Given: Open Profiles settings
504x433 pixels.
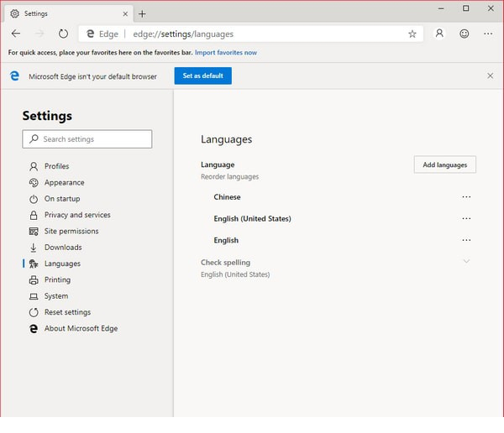Looking at the screenshot, I should point(57,166).
